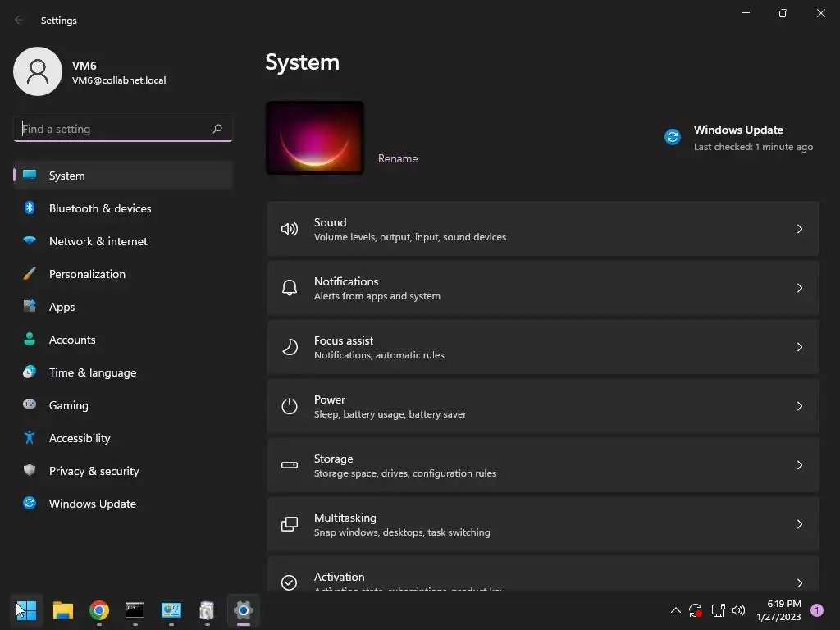
Task: Open the volume icon in system tray
Action: [x=738, y=610]
